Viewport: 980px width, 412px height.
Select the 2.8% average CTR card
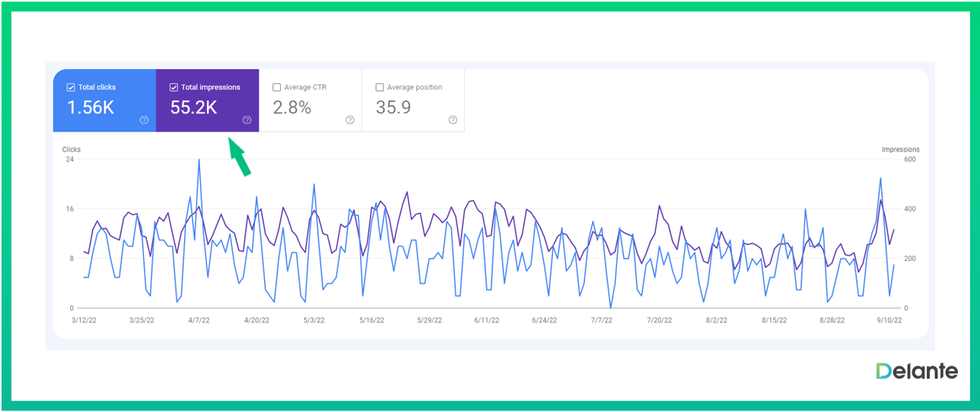coord(310,100)
